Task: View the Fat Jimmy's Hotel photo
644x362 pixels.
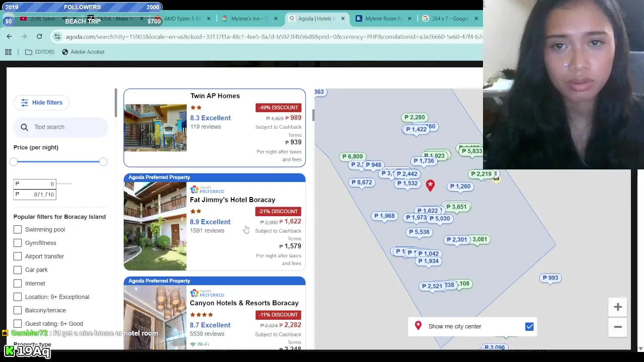Action: click(x=155, y=226)
